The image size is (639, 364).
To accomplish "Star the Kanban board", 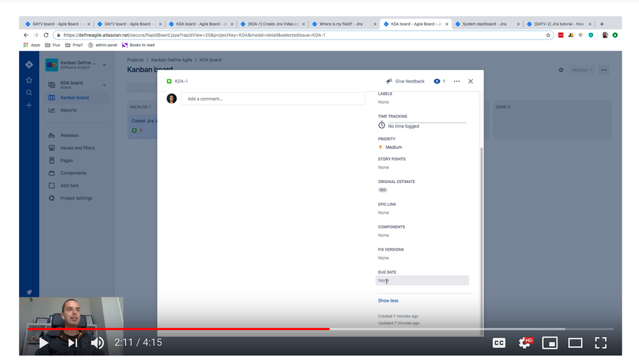I will click(x=561, y=70).
